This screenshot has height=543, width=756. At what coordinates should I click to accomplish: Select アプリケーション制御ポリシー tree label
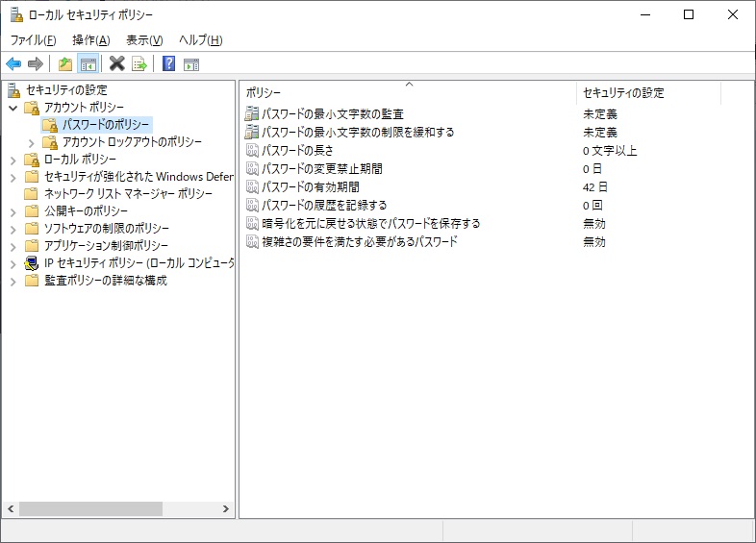(106, 246)
